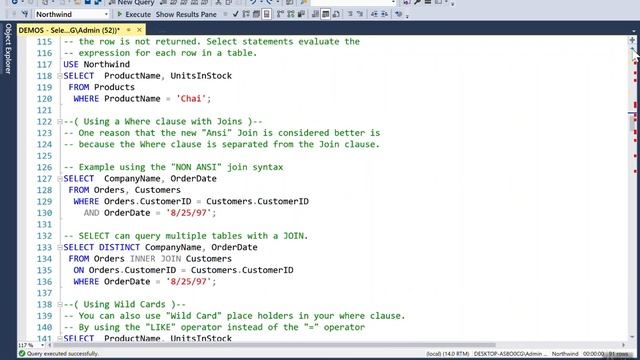The image size is (640, 360).
Task: Toggle Include Live Query Statistics
Action: (x=290, y=14)
